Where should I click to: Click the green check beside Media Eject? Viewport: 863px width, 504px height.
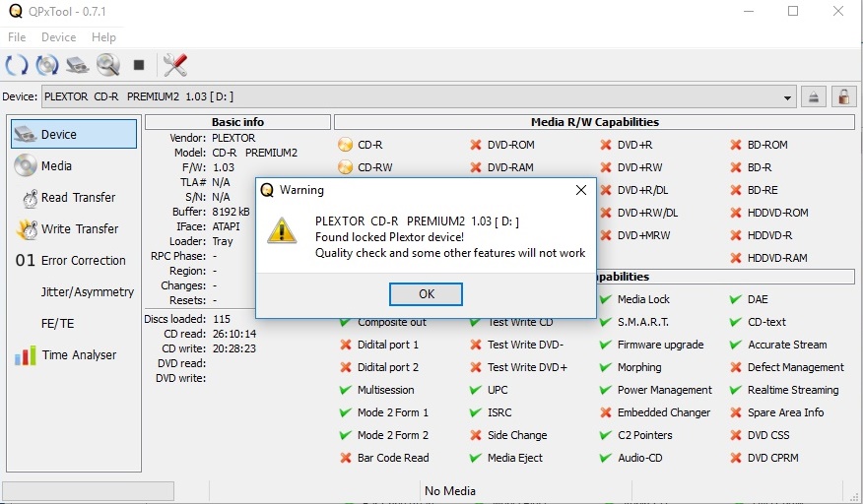tap(476, 457)
